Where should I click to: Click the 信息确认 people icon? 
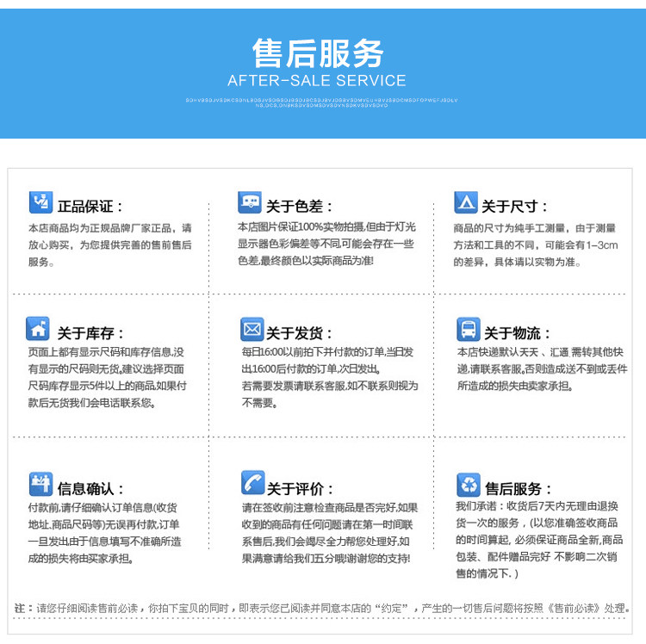coord(40,484)
